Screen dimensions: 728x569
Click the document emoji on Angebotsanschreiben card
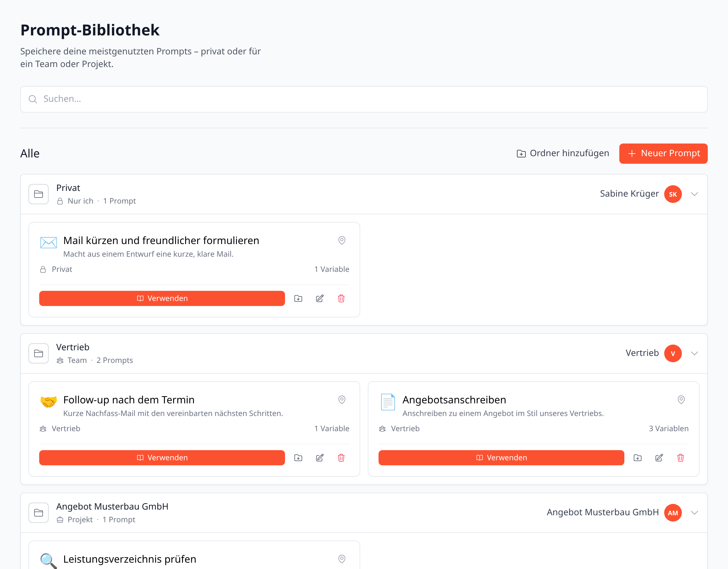coord(388,401)
